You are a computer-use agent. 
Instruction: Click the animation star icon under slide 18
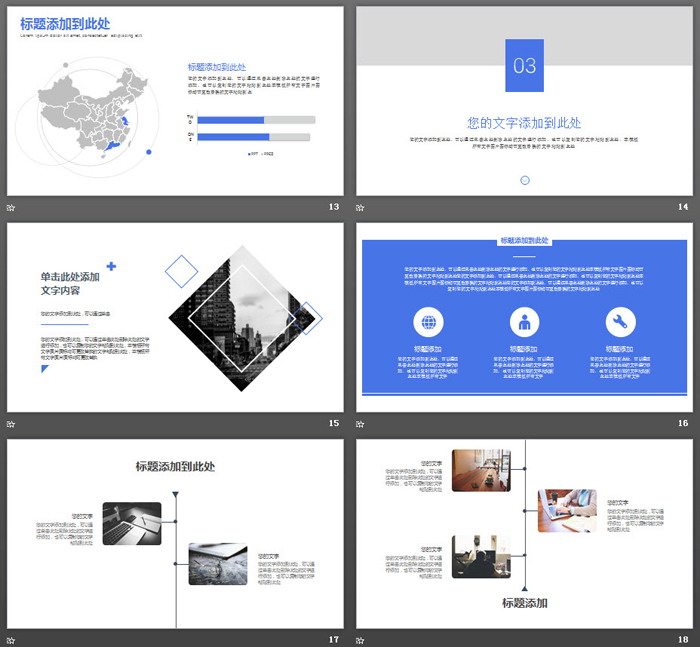point(361,639)
